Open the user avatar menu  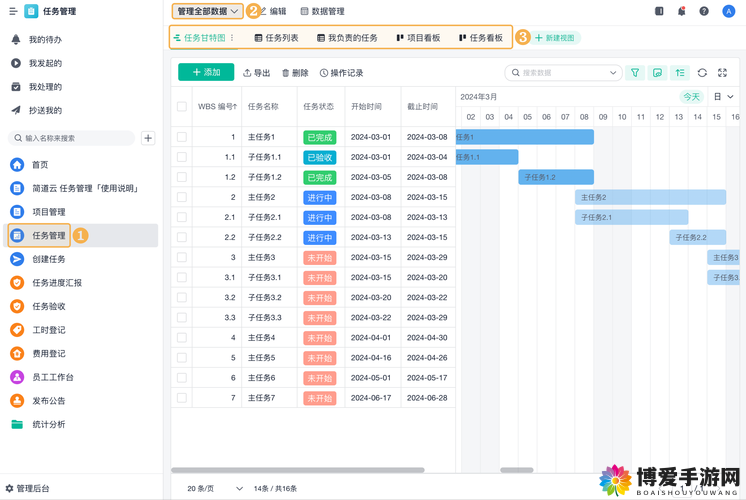click(x=728, y=11)
